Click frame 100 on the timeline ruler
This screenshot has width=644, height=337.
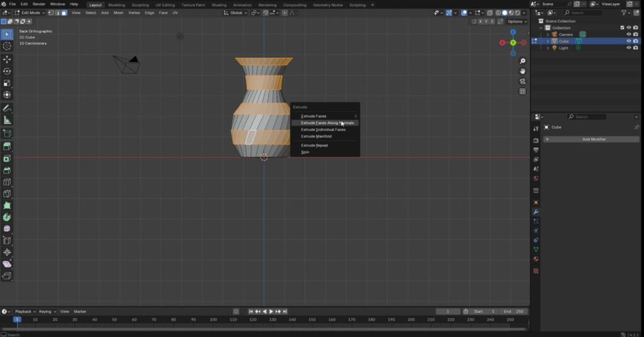click(213, 319)
